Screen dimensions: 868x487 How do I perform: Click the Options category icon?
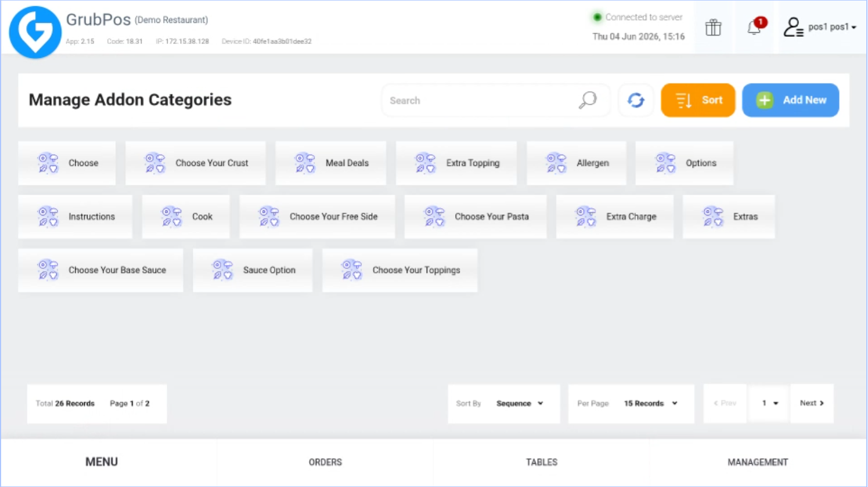665,163
